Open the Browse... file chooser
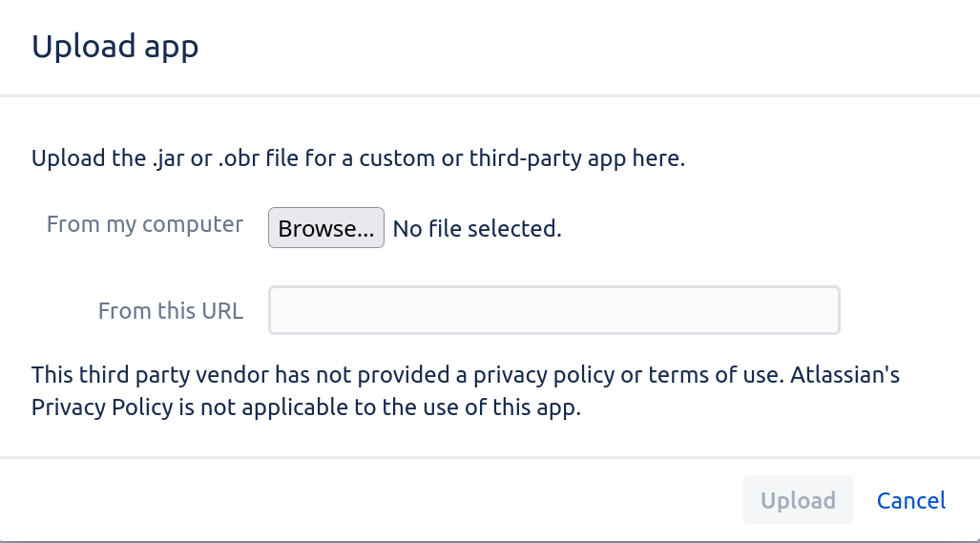Image resolution: width=980 pixels, height=543 pixels. click(x=326, y=228)
